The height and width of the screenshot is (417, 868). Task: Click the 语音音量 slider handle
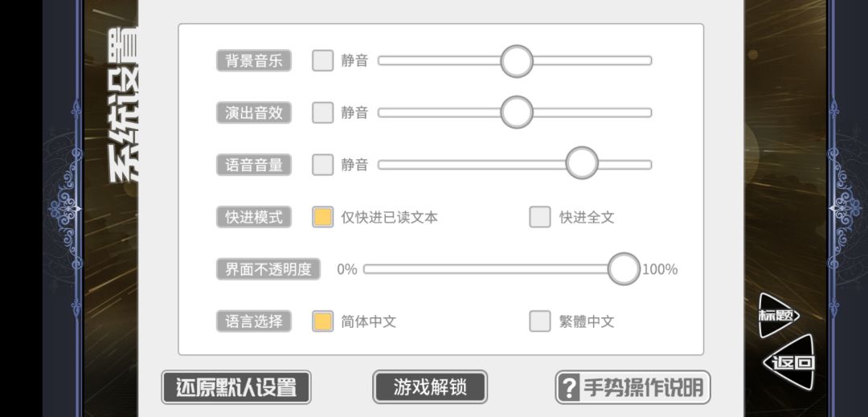tap(582, 163)
